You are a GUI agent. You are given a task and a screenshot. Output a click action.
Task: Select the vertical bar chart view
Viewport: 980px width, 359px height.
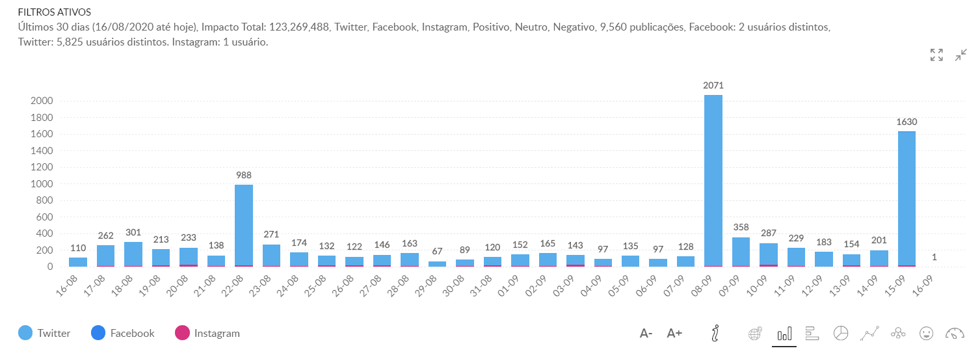pos(785,334)
